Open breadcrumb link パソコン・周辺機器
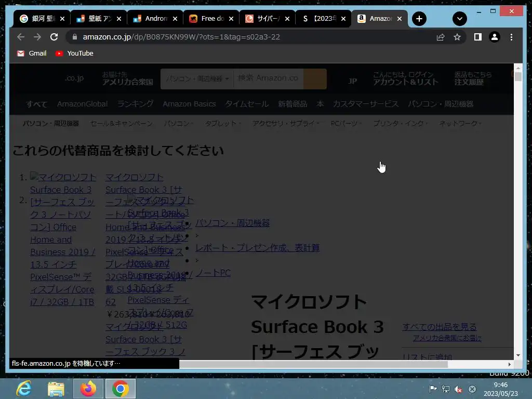 point(233,223)
